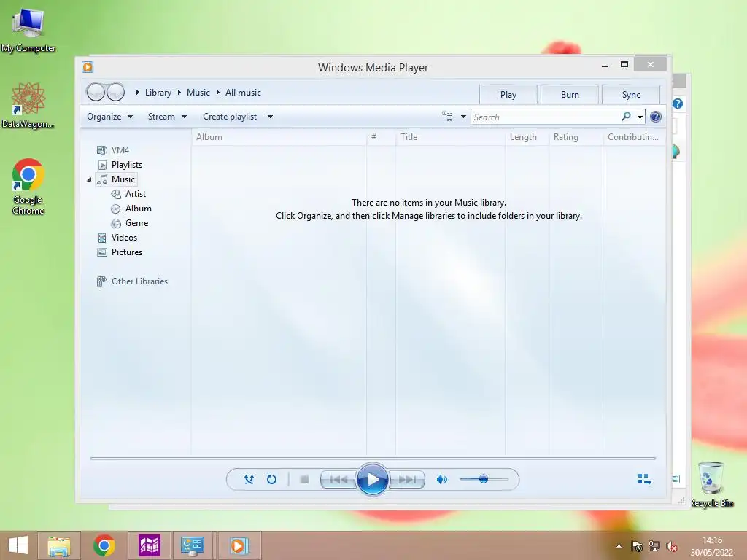Screen dimensions: 747x560
Task: Start playback with the Play button
Action: [x=373, y=479]
